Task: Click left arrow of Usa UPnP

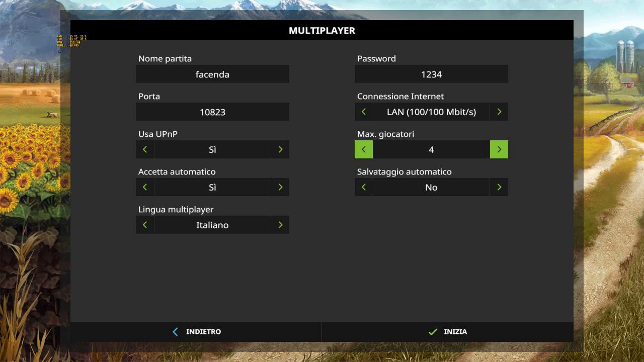Action: click(x=145, y=149)
